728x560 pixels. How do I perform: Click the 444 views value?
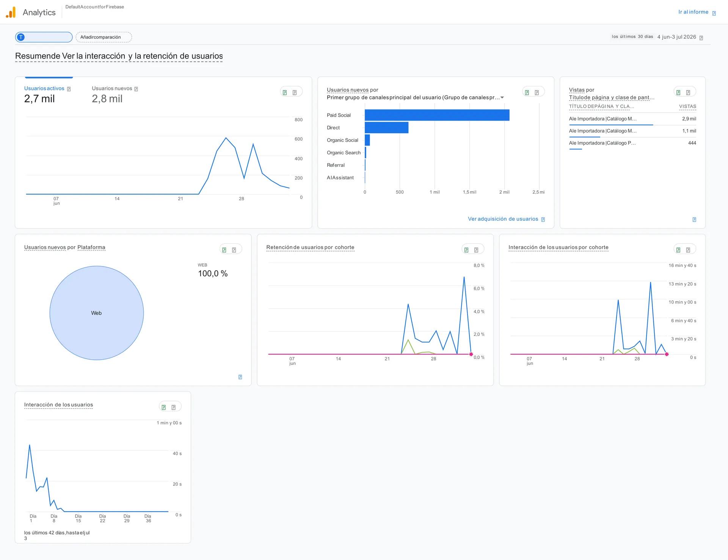pos(692,143)
